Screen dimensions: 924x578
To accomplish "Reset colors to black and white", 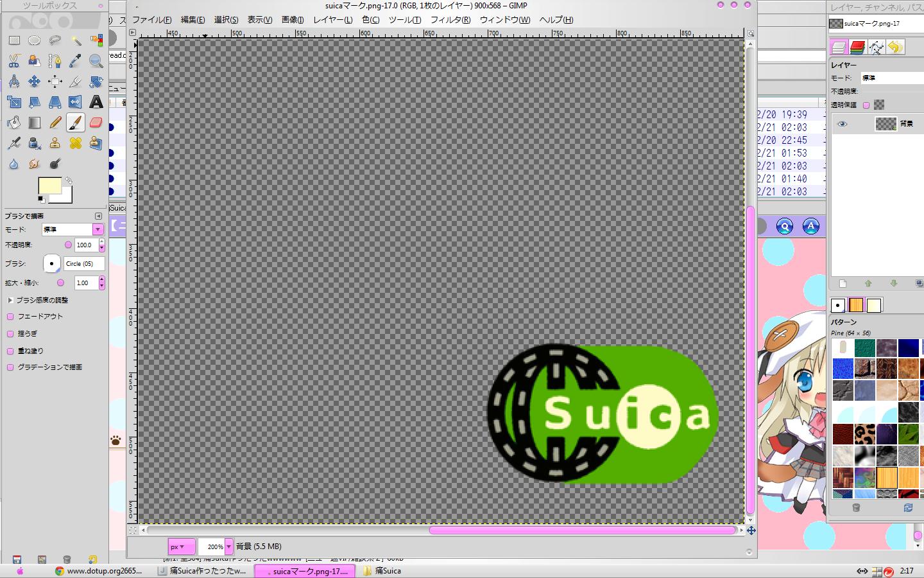I will coord(41,200).
